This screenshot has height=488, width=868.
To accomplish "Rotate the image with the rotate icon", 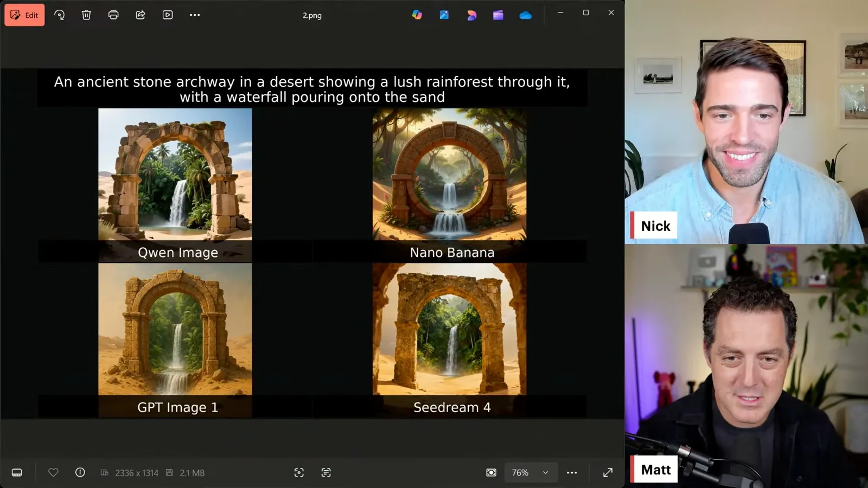I will click(60, 15).
